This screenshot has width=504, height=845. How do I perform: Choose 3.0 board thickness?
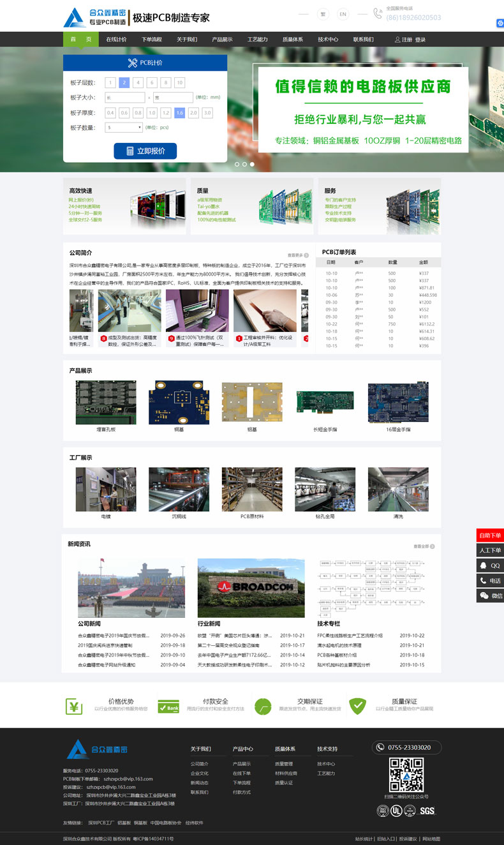(207, 113)
